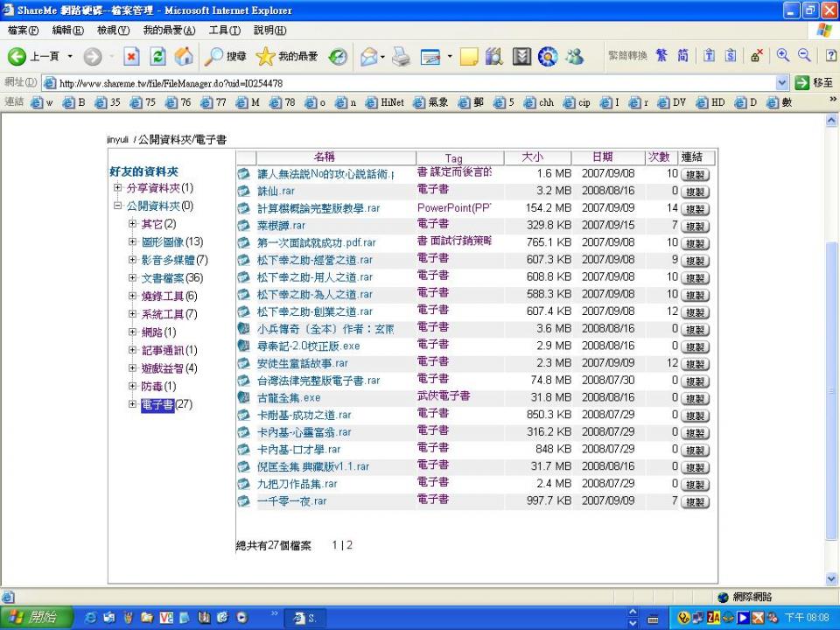The image size is (840, 630).
Task: Open the Back button history dropdown
Action: coord(70,56)
